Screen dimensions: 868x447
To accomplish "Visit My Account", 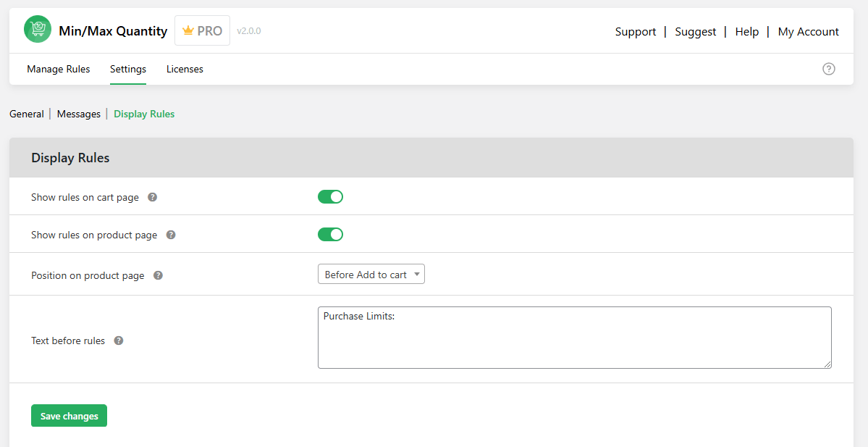I will tap(808, 31).
